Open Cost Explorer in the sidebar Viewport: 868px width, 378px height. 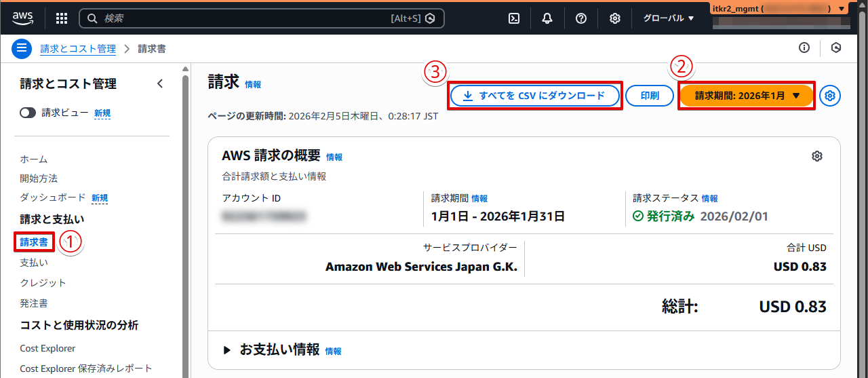(x=47, y=348)
